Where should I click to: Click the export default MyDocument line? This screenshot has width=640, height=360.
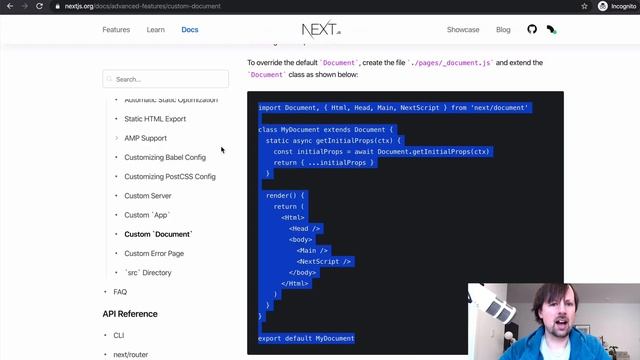(x=306, y=338)
